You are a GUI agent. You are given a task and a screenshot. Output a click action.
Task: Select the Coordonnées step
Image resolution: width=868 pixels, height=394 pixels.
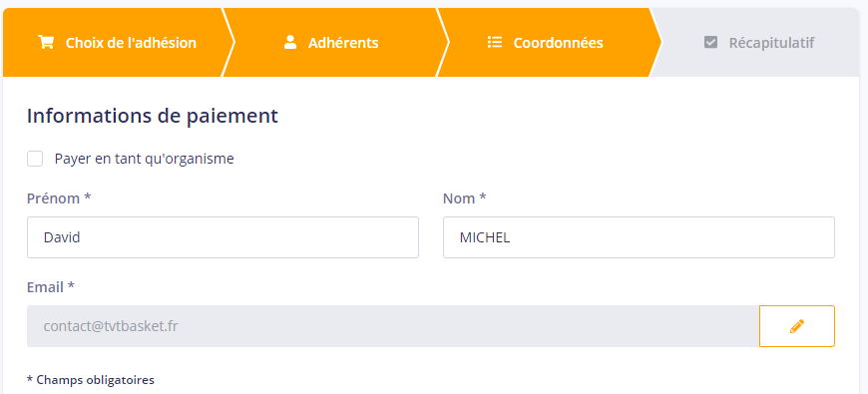tap(550, 43)
